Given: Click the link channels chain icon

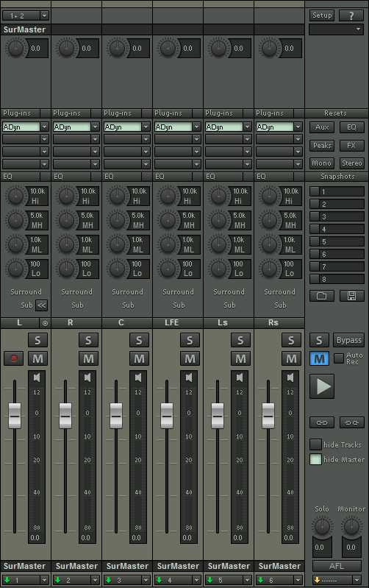Looking at the screenshot, I should tap(322, 422).
